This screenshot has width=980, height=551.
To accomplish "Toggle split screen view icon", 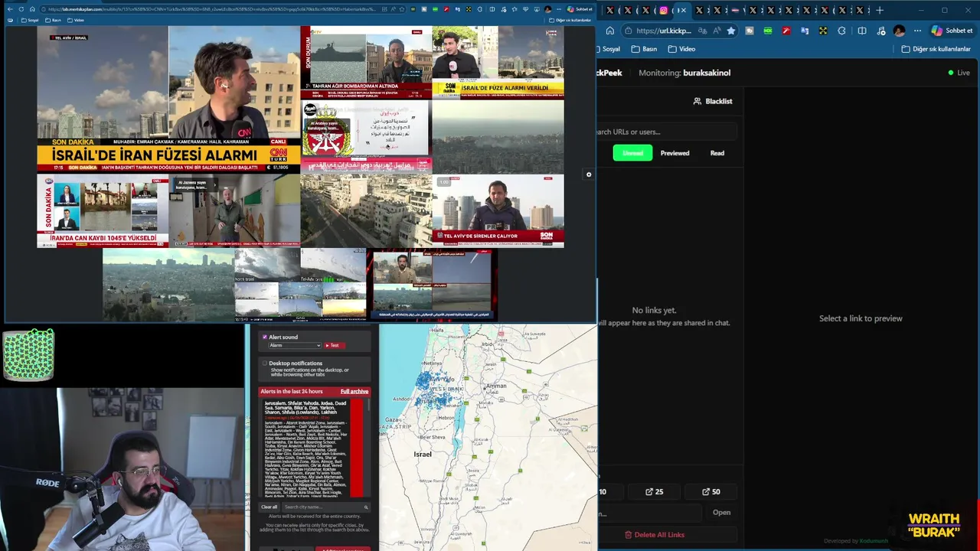I will coord(862,31).
